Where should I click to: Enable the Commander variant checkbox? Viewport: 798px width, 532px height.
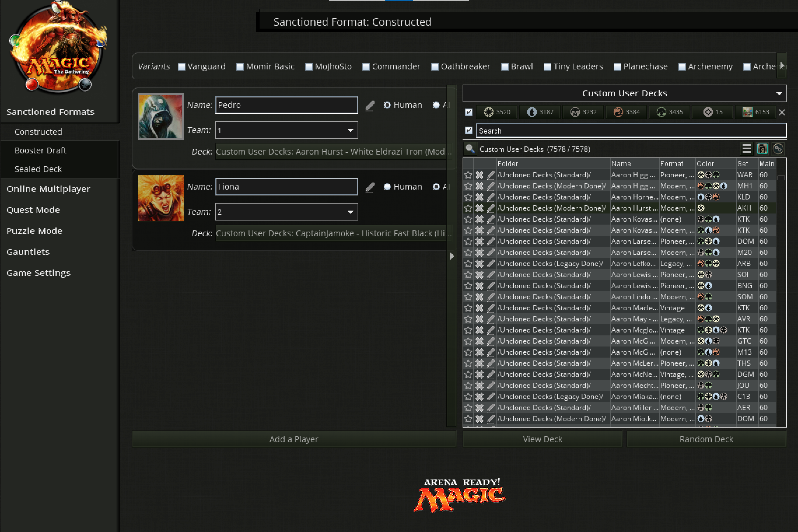366,67
